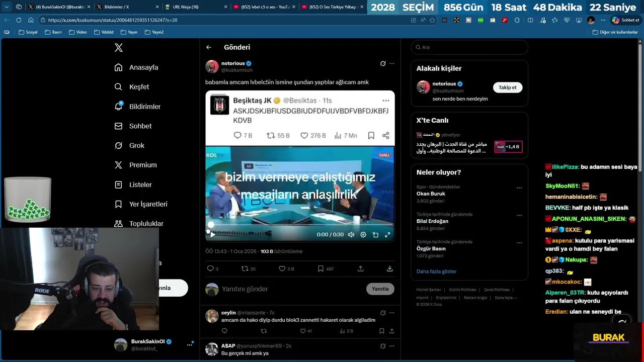Open Özgür Basın trend options
The width and height of the screenshot is (644, 362).
pos(519,243)
